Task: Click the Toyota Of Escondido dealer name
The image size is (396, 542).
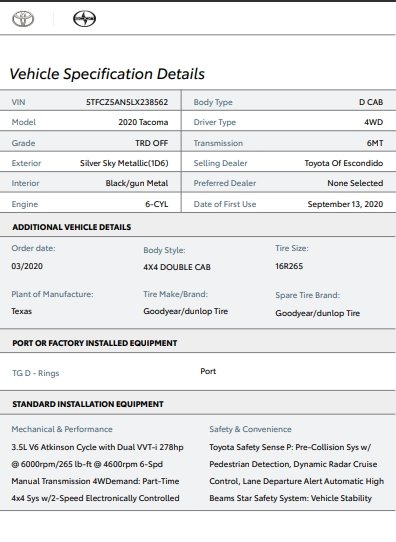Action: pos(343,163)
